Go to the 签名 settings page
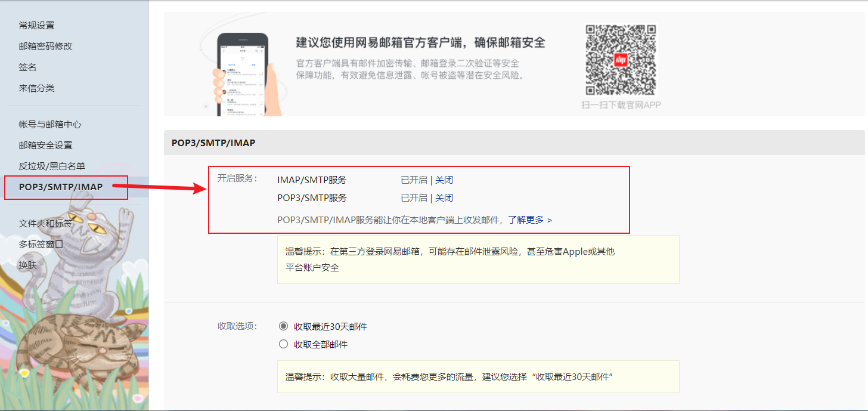This screenshot has width=868, height=411. coord(27,67)
